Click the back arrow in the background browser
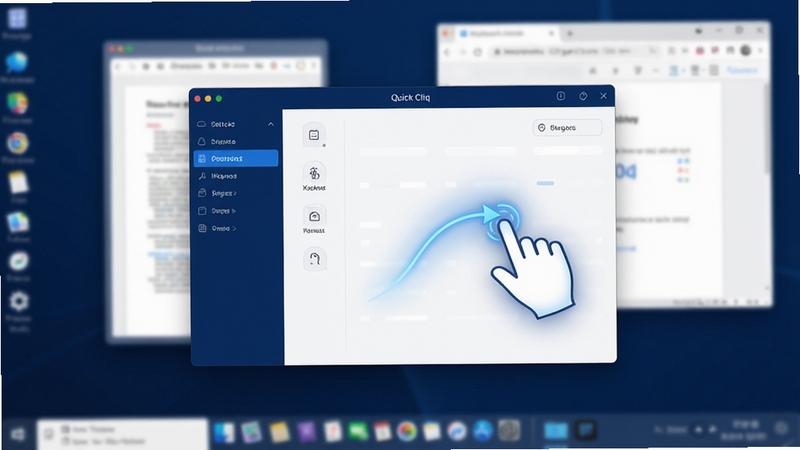The image size is (800, 450). click(447, 52)
